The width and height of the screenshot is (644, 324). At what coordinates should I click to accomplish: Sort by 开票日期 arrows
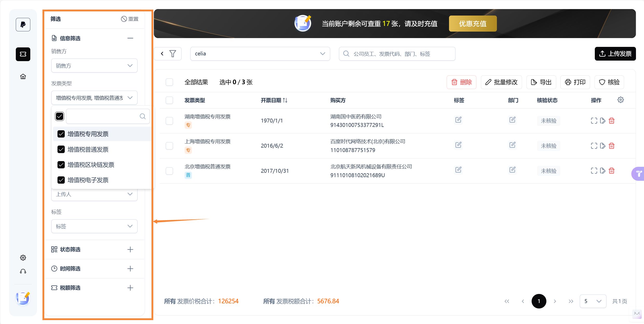[x=285, y=100]
